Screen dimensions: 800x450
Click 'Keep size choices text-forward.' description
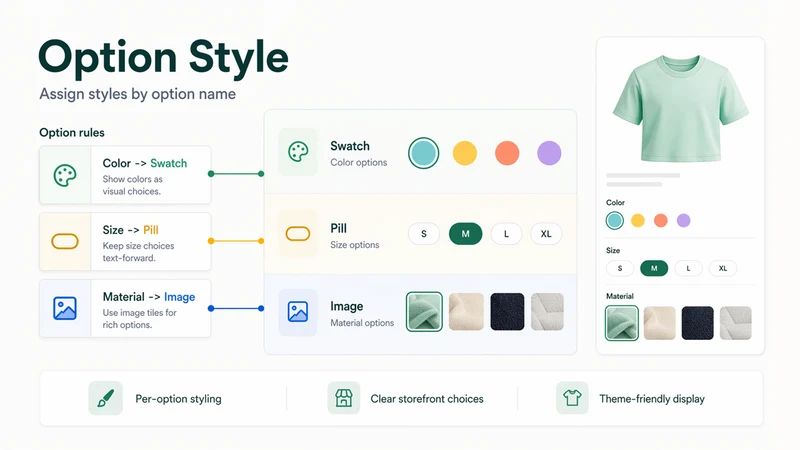tap(138, 252)
